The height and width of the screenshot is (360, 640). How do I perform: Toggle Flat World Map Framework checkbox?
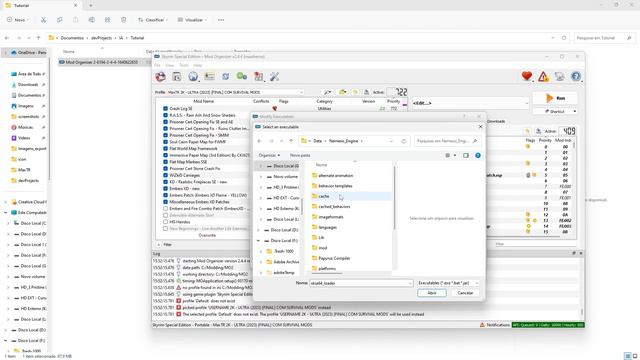165,149
